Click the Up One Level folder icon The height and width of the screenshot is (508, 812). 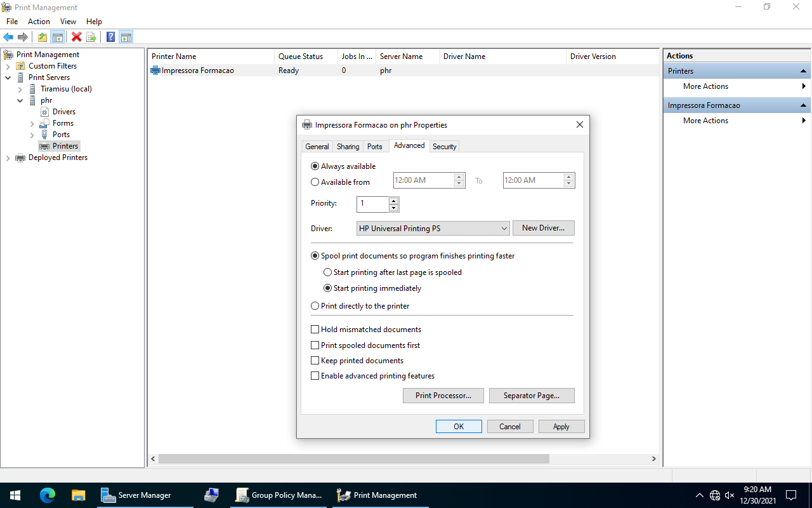click(42, 37)
